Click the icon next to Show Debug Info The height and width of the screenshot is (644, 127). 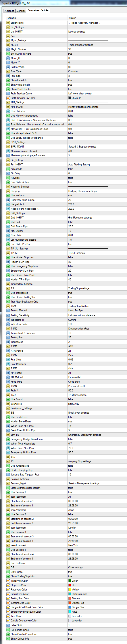8,638
